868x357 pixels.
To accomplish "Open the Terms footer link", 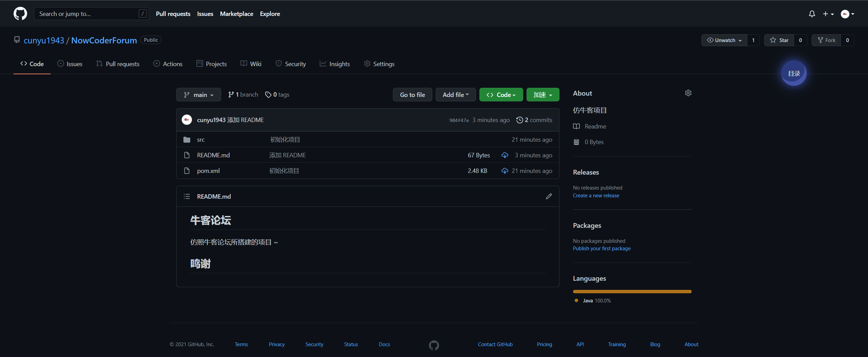I will 241,344.
